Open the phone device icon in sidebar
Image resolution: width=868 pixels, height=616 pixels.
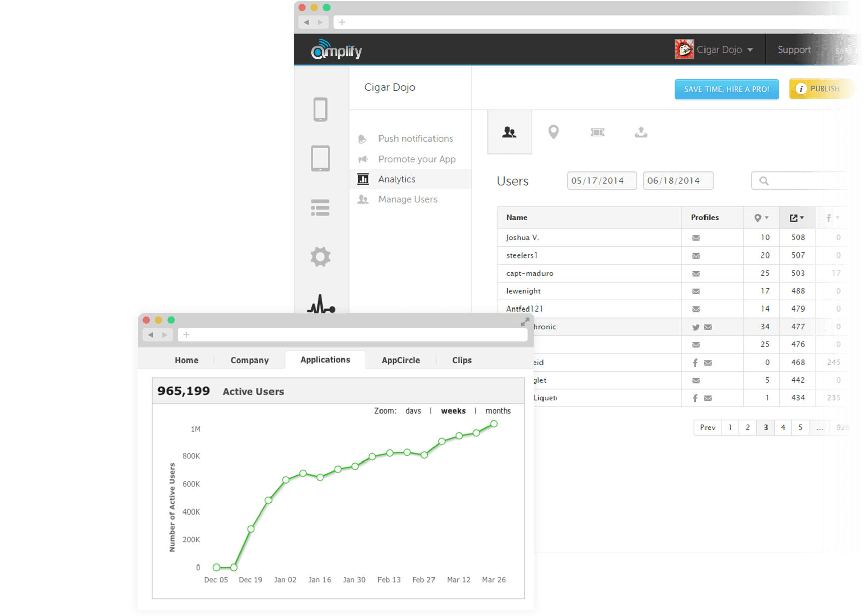[320, 109]
